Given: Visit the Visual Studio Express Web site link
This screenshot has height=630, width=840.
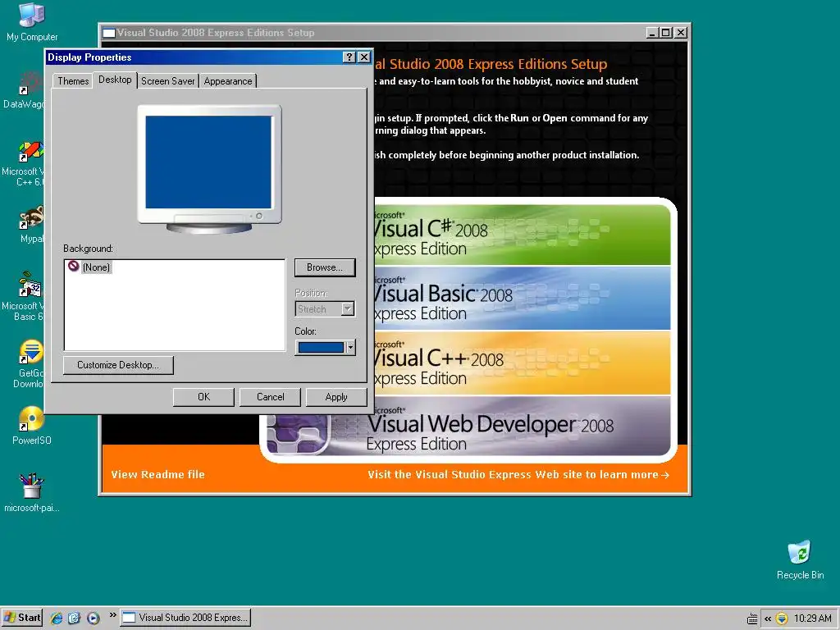Looking at the screenshot, I should (518, 475).
